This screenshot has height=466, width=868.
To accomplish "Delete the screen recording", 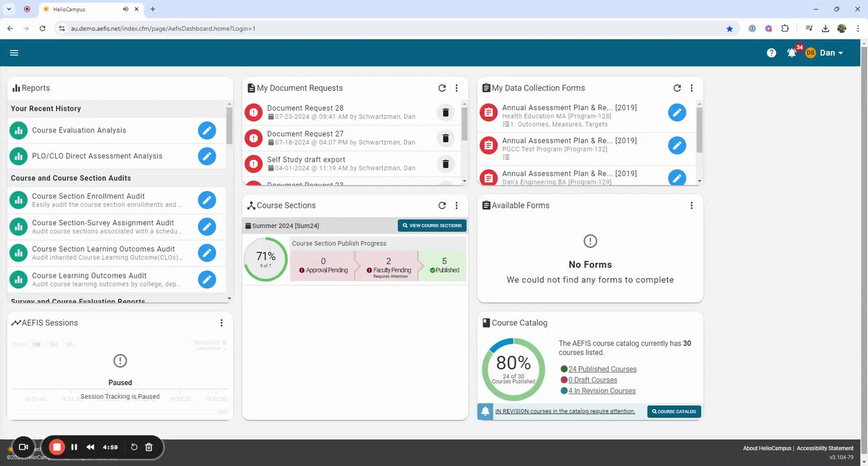I will pos(148,447).
